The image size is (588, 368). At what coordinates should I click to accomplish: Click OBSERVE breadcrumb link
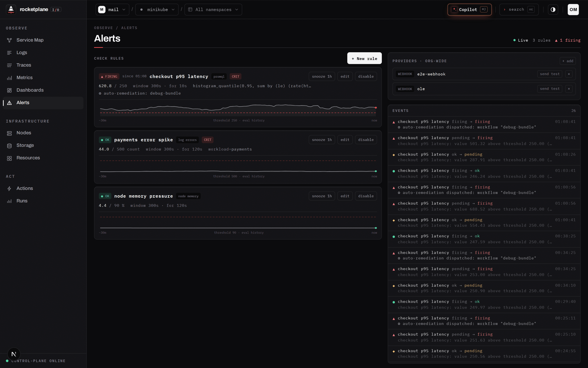click(103, 28)
